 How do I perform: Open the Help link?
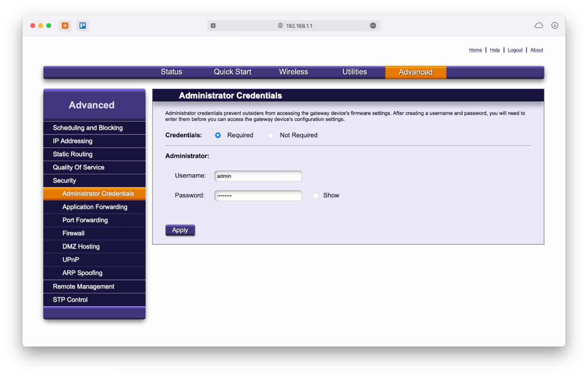pos(495,50)
